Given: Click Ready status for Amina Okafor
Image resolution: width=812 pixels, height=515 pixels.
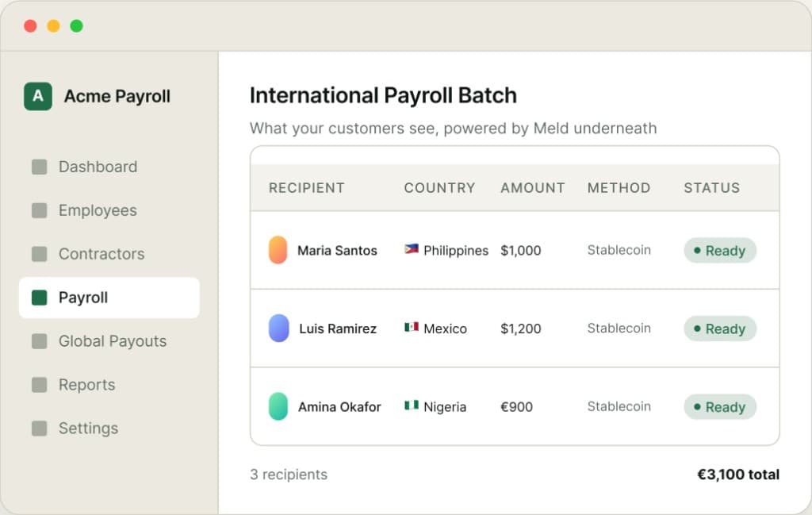Looking at the screenshot, I should [720, 407].
